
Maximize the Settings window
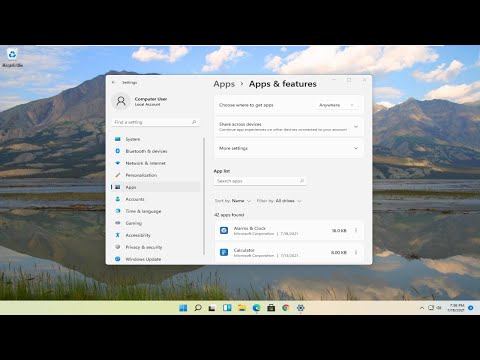[x=349, y=80]
